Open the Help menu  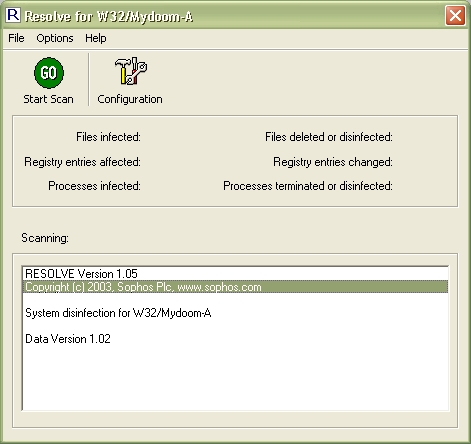[96, 38]
